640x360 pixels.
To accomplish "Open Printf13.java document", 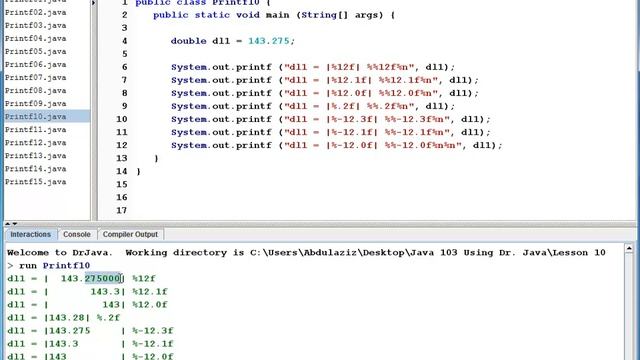I will coord(36,156).
